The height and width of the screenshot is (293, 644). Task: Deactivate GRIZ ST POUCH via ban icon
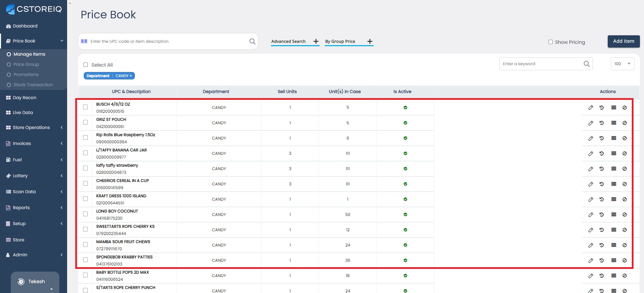pos(625,123)
